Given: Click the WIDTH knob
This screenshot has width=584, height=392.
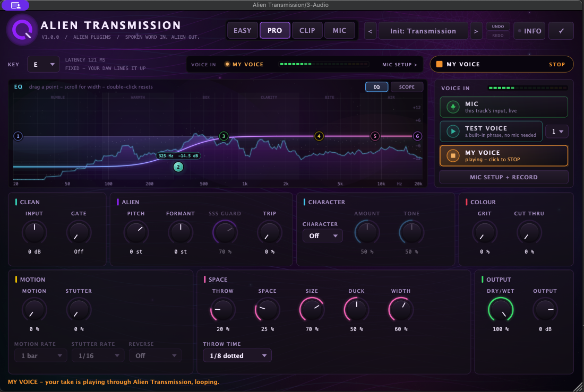Looking at the screenshot, I should pyautogui.click(x=401, y=310).
